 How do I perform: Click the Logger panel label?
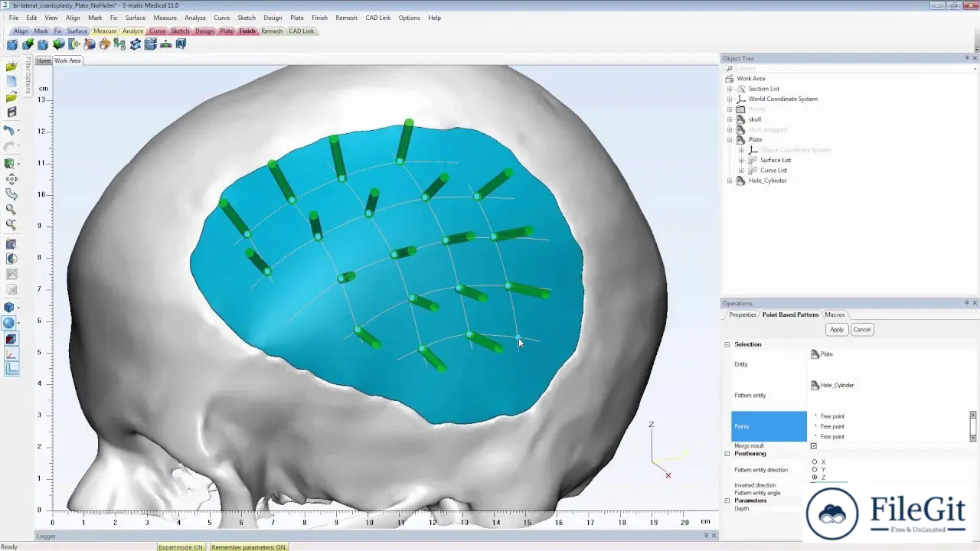46,536
